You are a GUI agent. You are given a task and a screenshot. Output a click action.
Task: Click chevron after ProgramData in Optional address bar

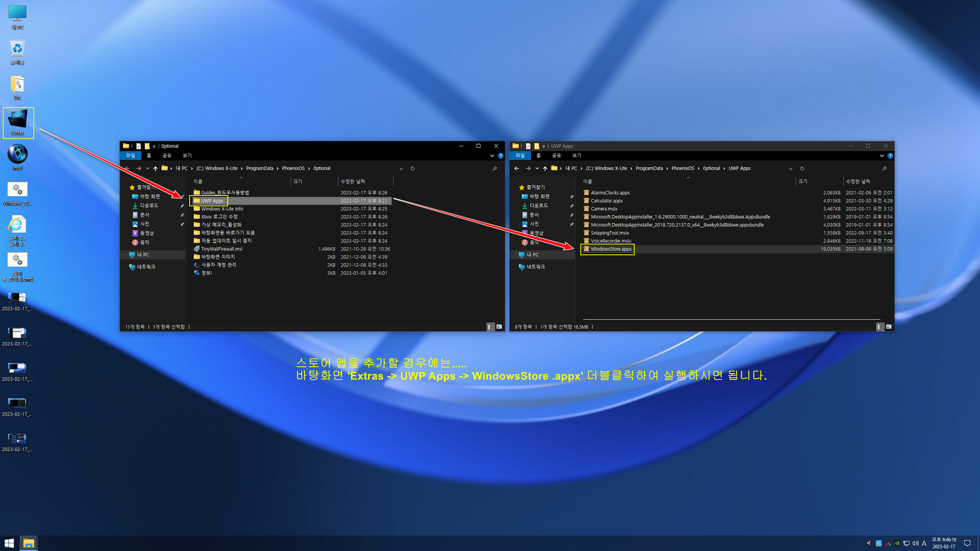tap(277, 168)
